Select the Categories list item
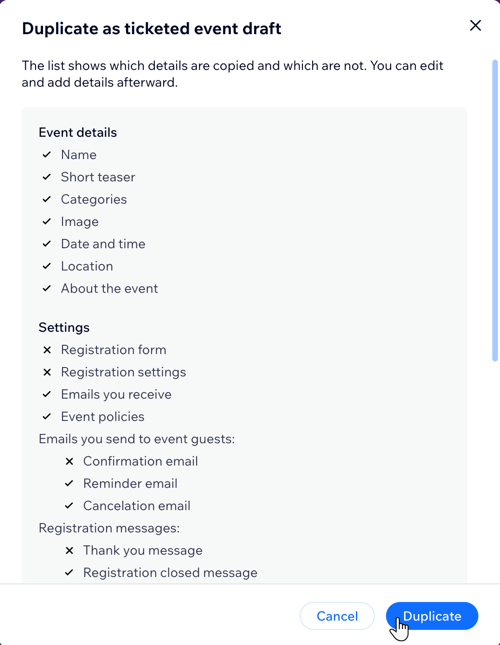This screenshot has width=500, height=645. [94, 199]
